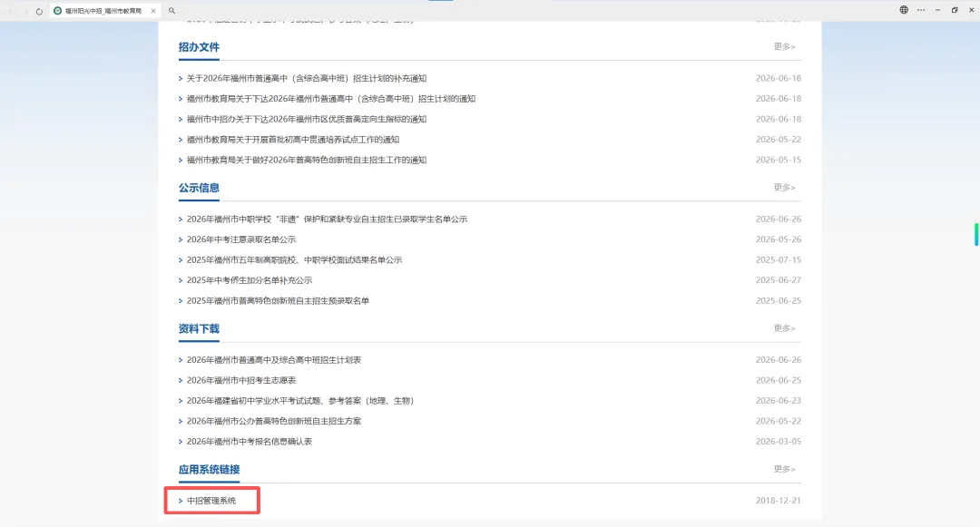This screenshot has width=980, height=527.
Task: Open the globe icon in the title bar
Action: click(904, 10)
